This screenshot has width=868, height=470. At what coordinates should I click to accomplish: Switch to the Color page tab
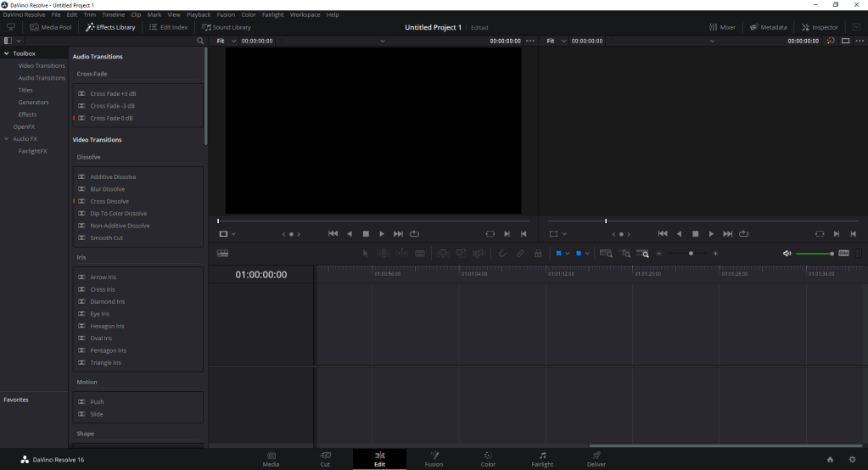point(488,459)
